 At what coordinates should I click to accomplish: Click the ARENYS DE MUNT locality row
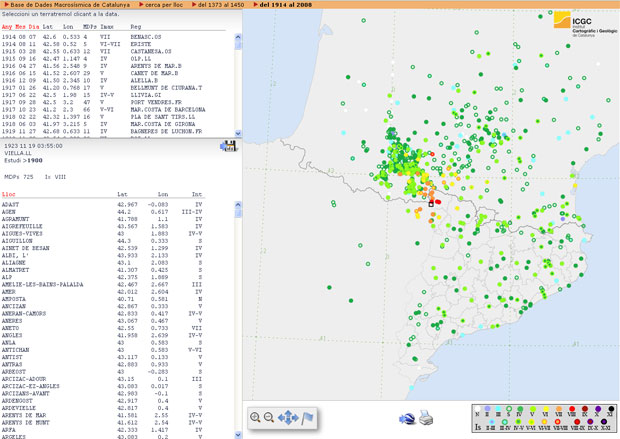pos(102,422)
